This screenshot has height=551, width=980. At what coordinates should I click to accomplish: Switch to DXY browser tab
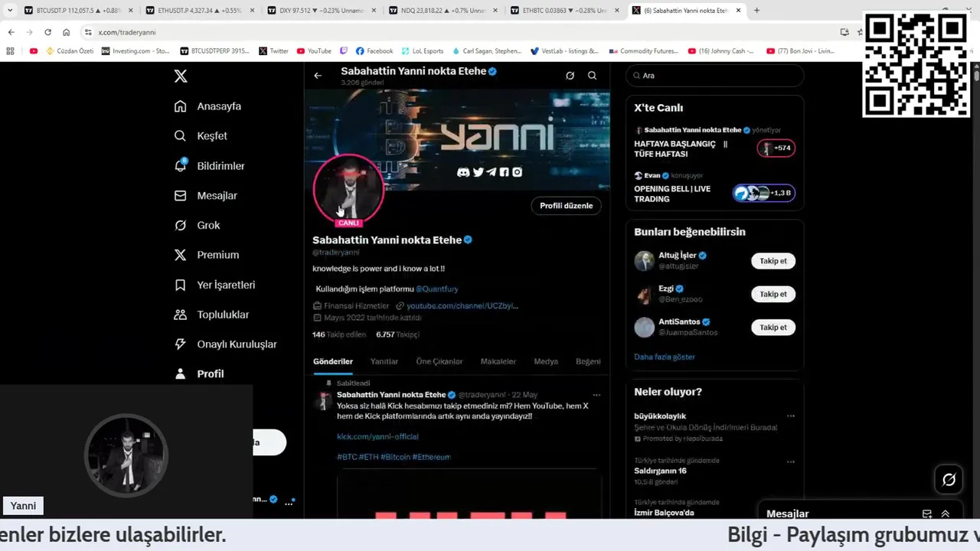click(x=321, y=11)
